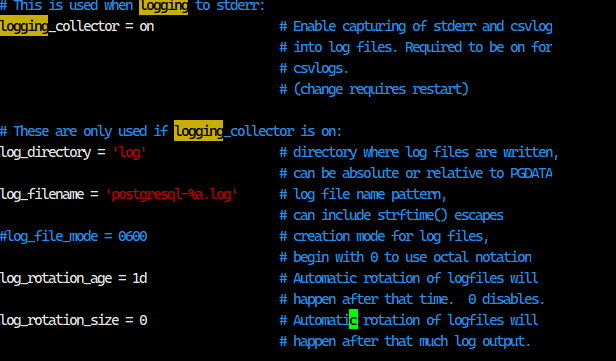The height and width of the screenshot is (361, 616).
Task: Click the 'These are only used if' comment
Action: pyautogui.click(x=90, y=131)
